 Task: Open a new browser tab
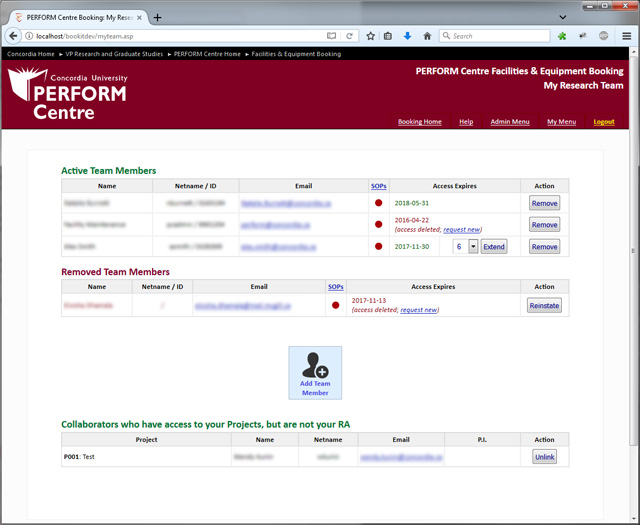158,17
